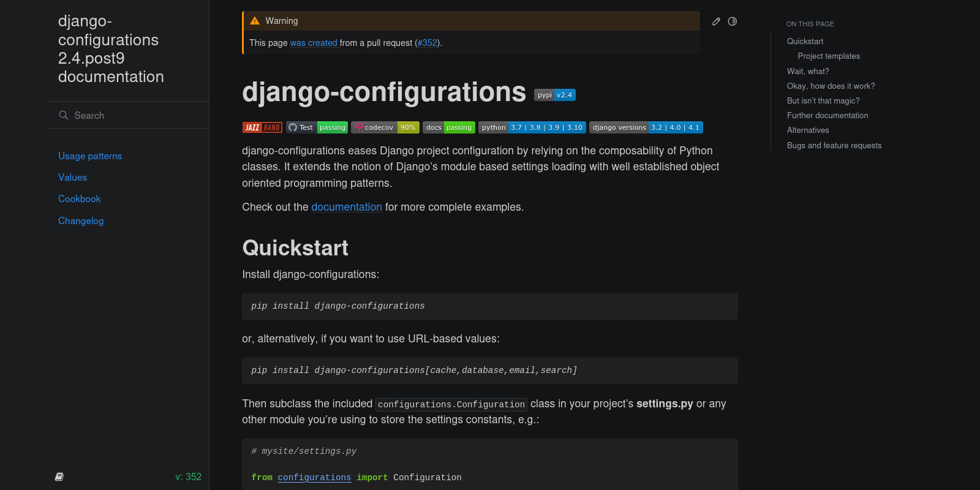
Task: Open the Read the Docs book icon
Action: click(x=59, y=477)
